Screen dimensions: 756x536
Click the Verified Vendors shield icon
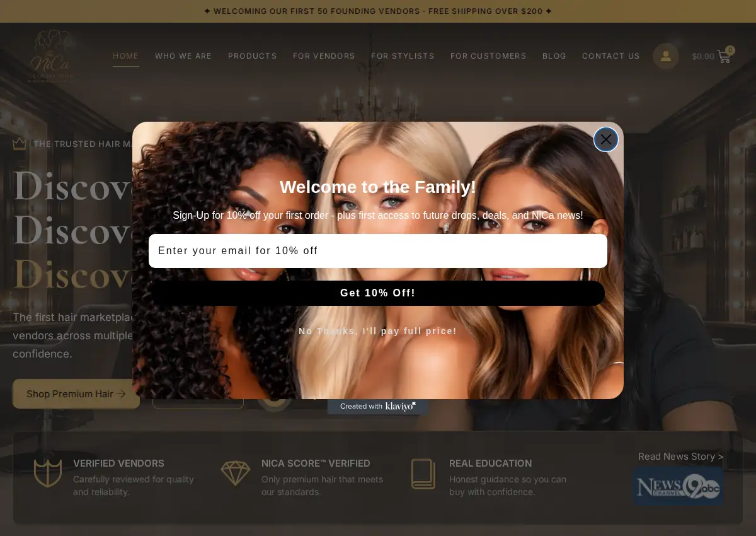[x=48, y=473]
